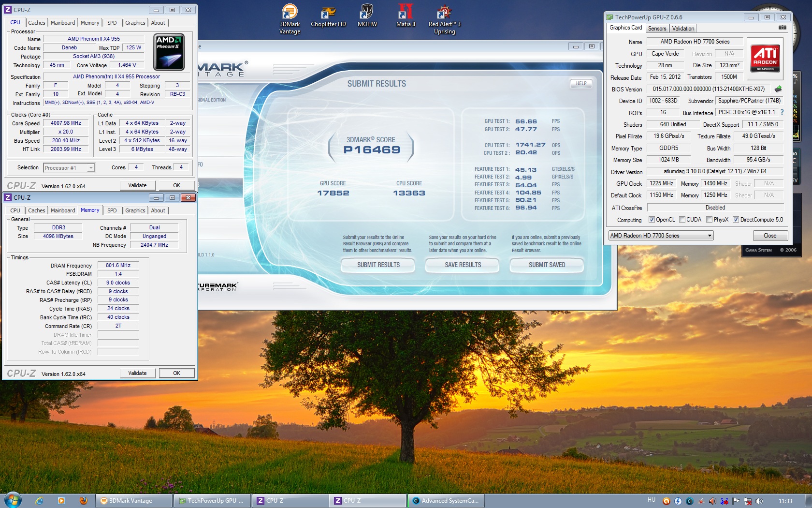Click the GPU-Z screenshot camera icon
The width and height of the screenshot is (812, 508).
(782, 28)
